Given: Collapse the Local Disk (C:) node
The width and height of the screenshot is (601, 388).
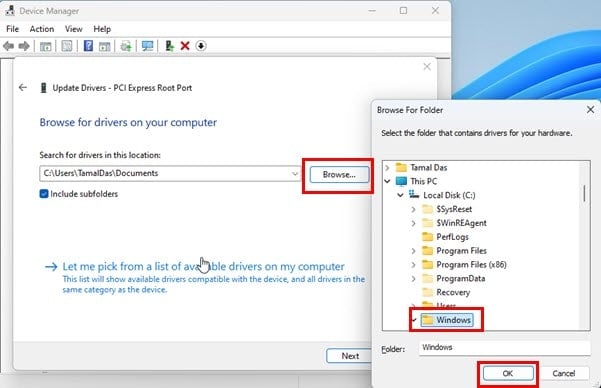Looking at the screenshot, I should 400,195.
